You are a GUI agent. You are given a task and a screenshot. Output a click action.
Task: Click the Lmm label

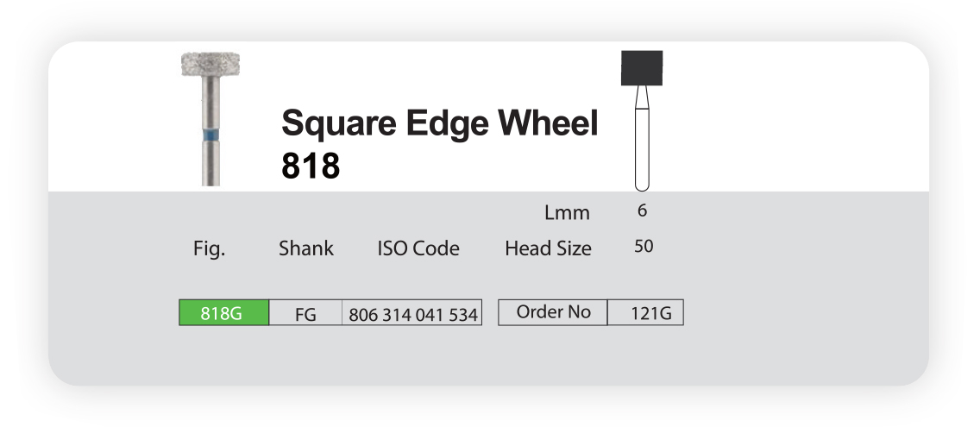[x=567, y=212]
